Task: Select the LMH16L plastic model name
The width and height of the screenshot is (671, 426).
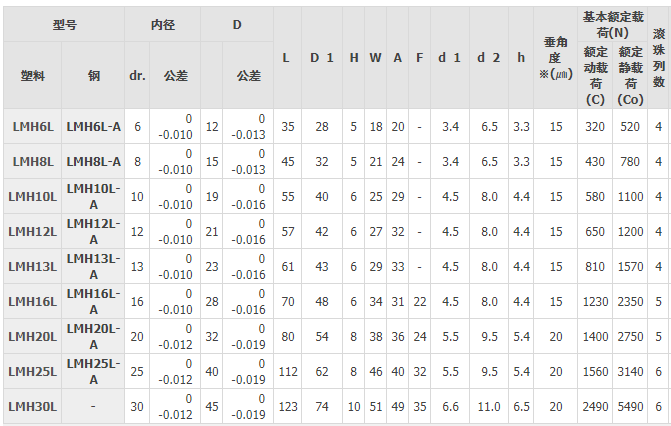Action: (x=32, y=301)
